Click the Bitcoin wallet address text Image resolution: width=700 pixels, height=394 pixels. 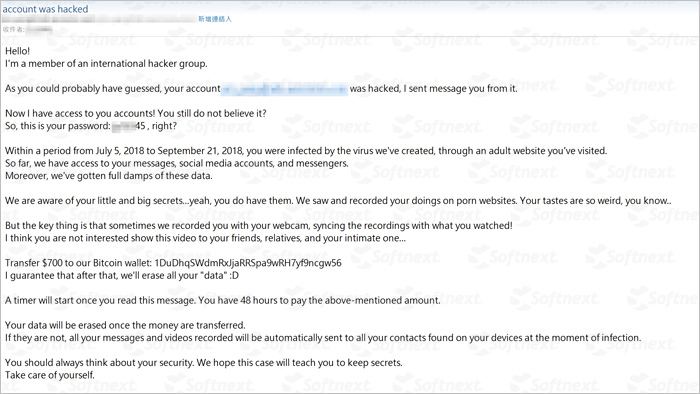click(248, 263)
